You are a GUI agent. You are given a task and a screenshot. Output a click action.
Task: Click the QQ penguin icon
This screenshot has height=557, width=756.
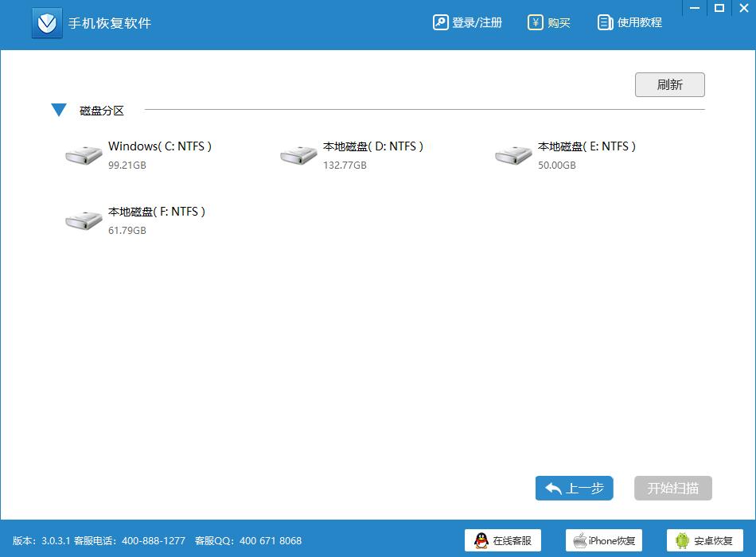pyautogui.click(x=481, y=540)
